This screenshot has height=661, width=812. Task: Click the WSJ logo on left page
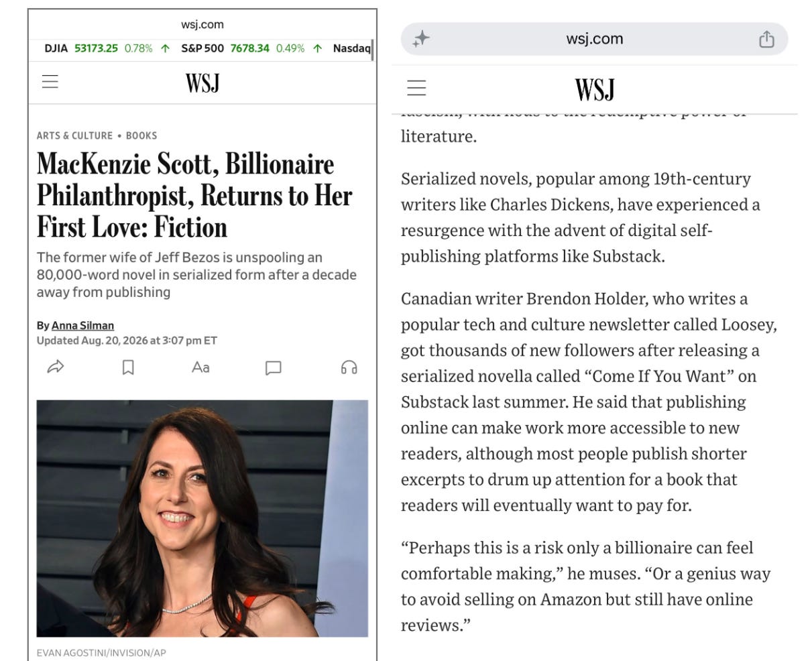tap(202, 82)
